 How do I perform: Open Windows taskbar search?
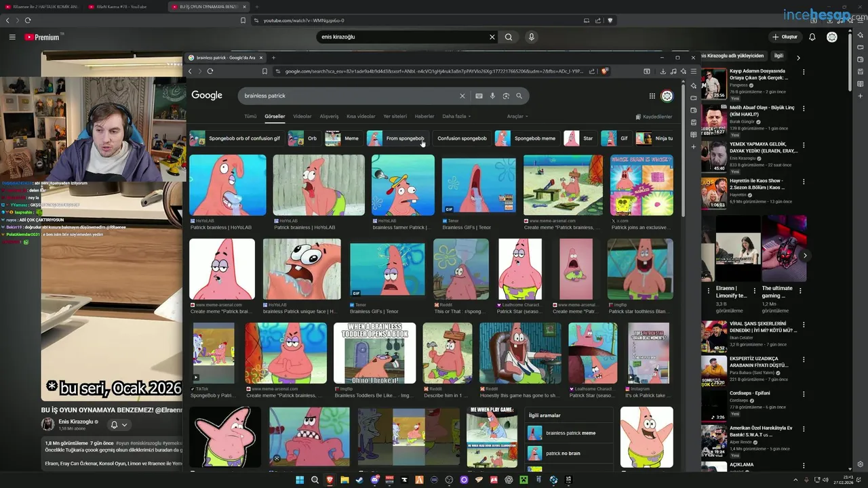click(315, 480)
